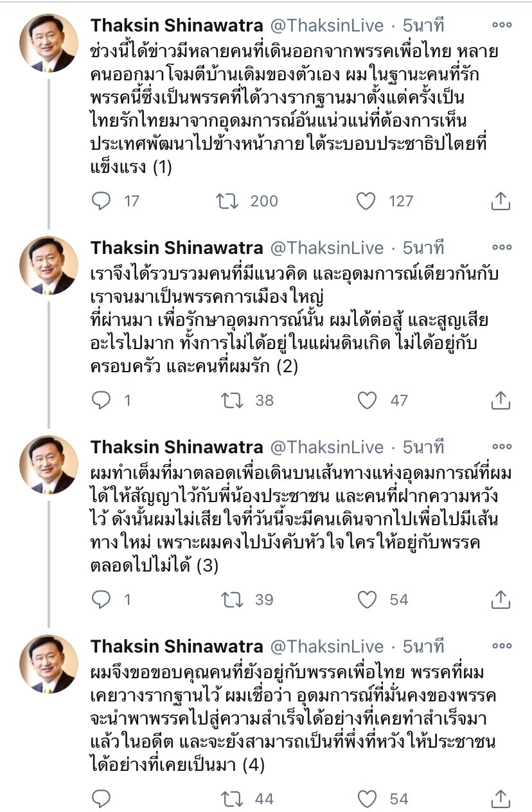Like the first tweet with 127 likes

366,201
